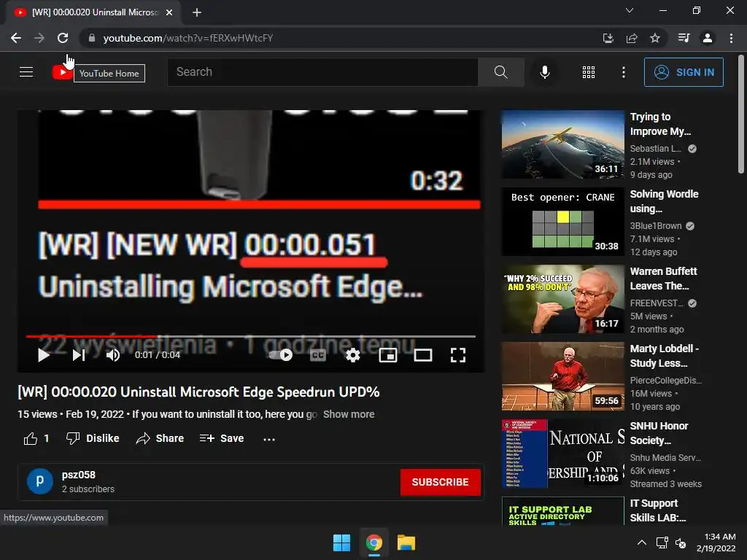Switch to theater mode
This screenshot has height=560, width=747.
(422, 355)
